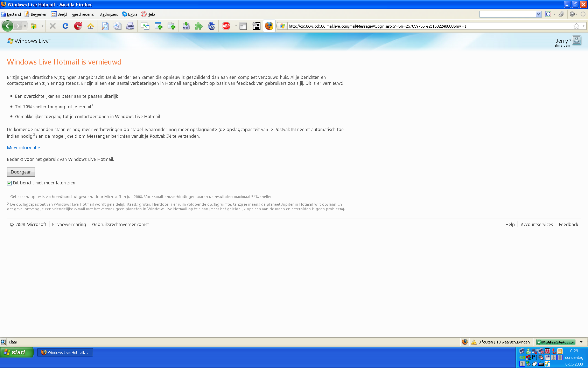This screenshot has width=588, height=368.
Task: Open the Help menu in menu bar
Action: [148, 14]
